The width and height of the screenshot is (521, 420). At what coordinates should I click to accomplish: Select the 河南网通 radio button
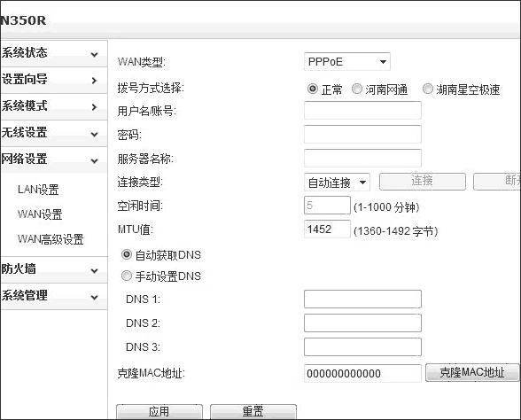coord(356,89)
